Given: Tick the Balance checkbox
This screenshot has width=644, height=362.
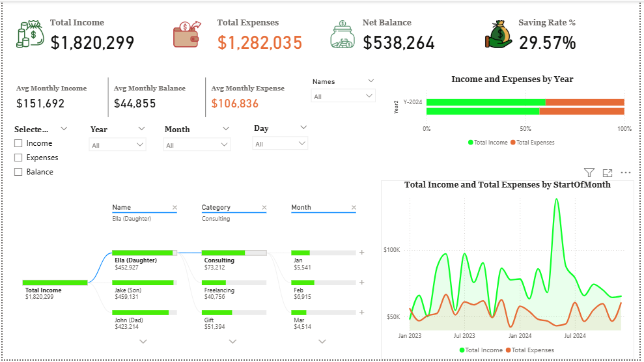Looking at the screenshot, I should click(18, 172).
